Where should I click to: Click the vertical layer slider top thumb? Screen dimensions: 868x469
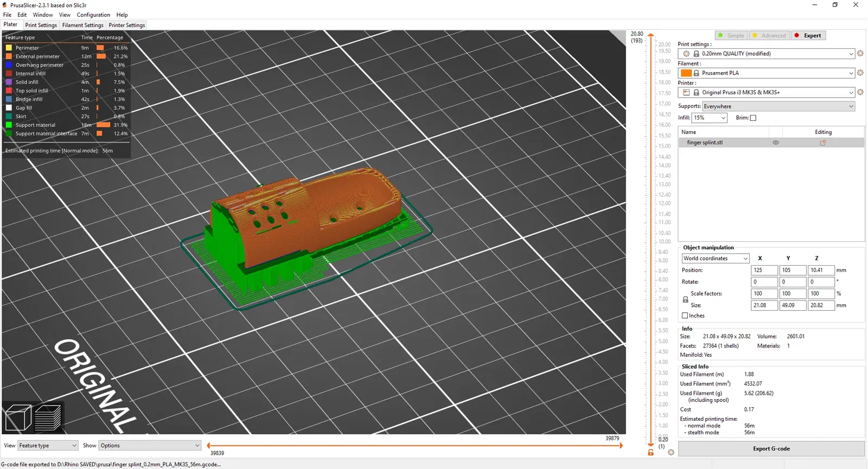pos(650,35)
